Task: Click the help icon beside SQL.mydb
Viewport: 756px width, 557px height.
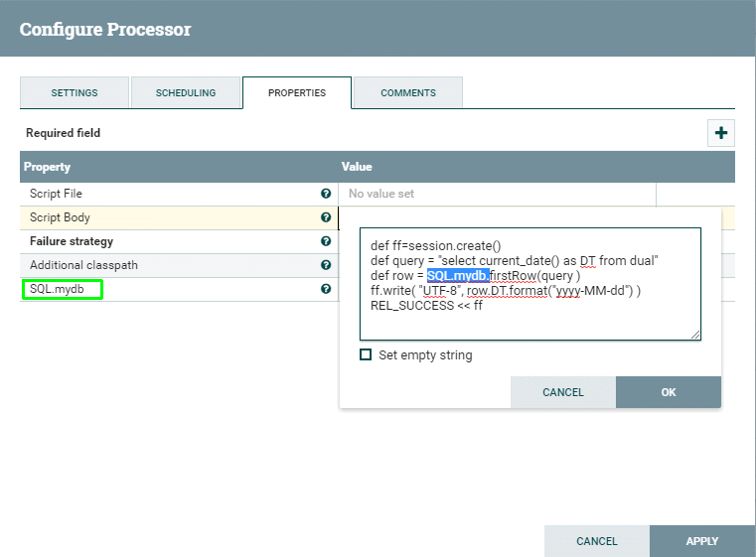Action: (x=326, y=289)
